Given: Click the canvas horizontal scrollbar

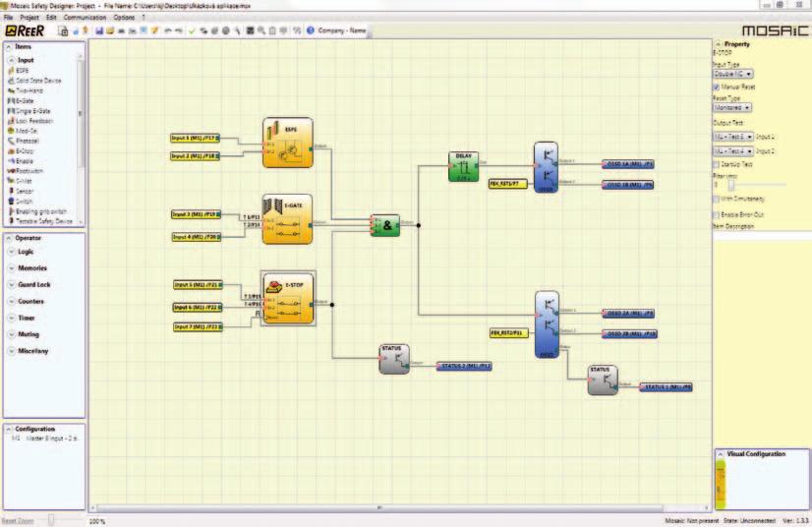Looking at the screenshot, I should point(379,507).
